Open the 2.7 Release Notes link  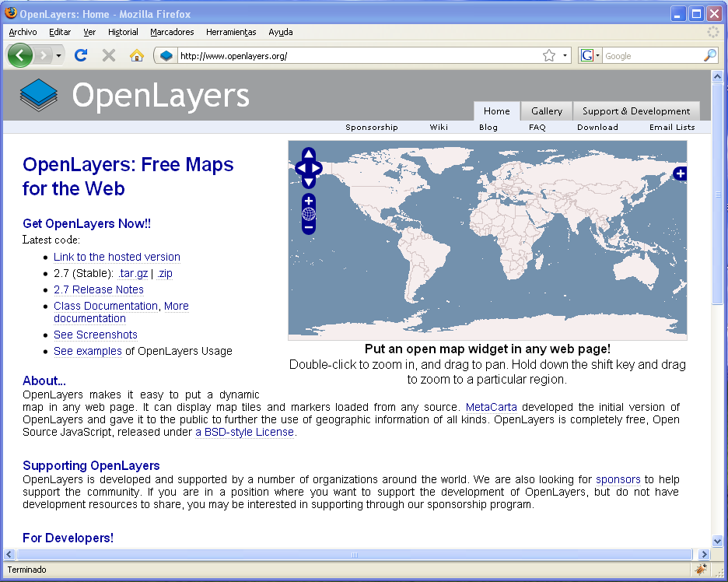point(99,289)
